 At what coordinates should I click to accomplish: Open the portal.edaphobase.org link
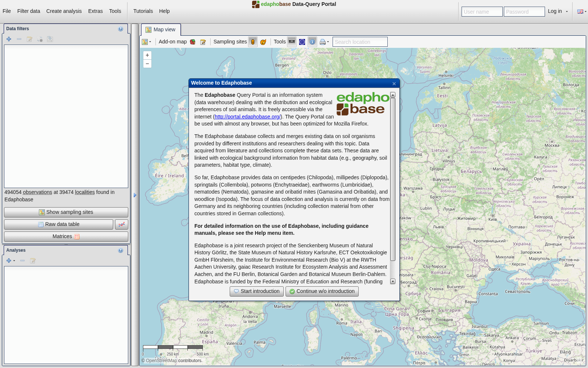click(x=248, y=117)
